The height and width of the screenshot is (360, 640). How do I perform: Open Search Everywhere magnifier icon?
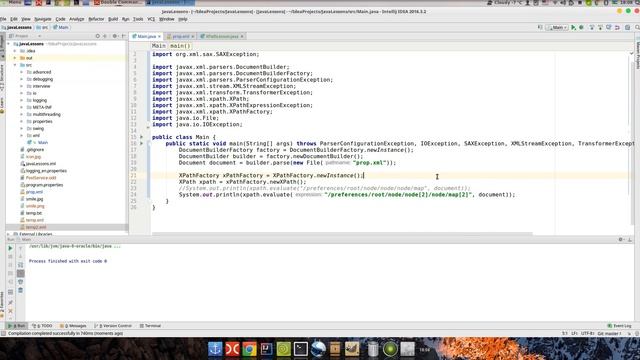(637, 27)
